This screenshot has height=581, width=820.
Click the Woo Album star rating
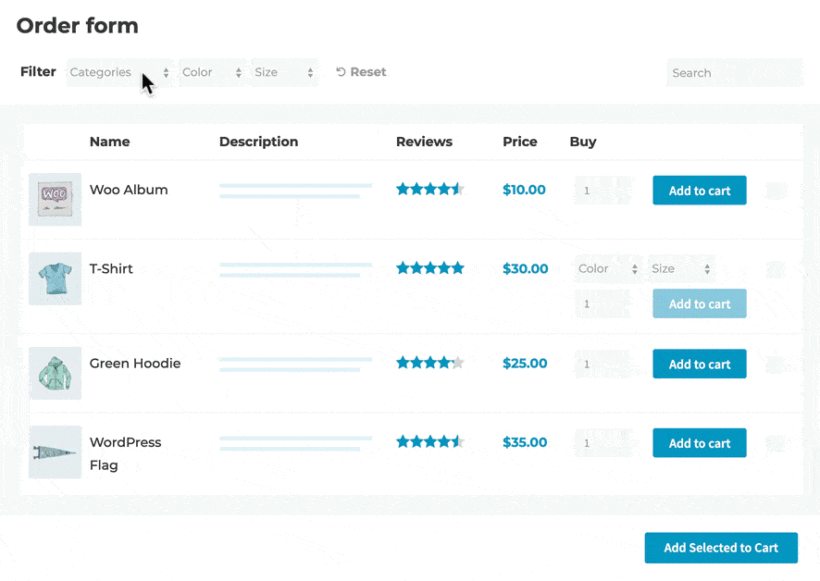(x=430, y=189)
